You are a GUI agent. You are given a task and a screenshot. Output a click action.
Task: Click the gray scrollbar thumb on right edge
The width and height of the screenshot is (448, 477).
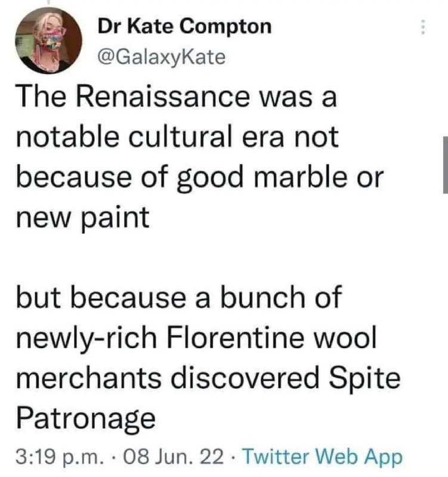coord(446,165)
